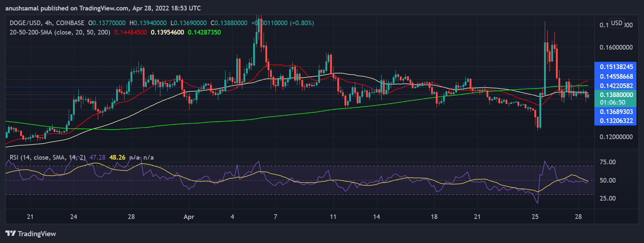Click the Apr label on time axis

pos(189,217)
